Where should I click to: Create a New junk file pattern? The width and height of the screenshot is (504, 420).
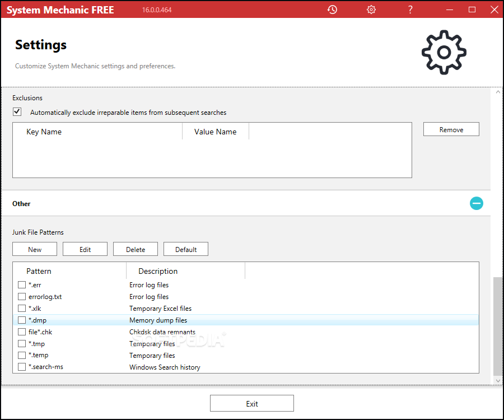pyautogui.click(x=35, y=249)
